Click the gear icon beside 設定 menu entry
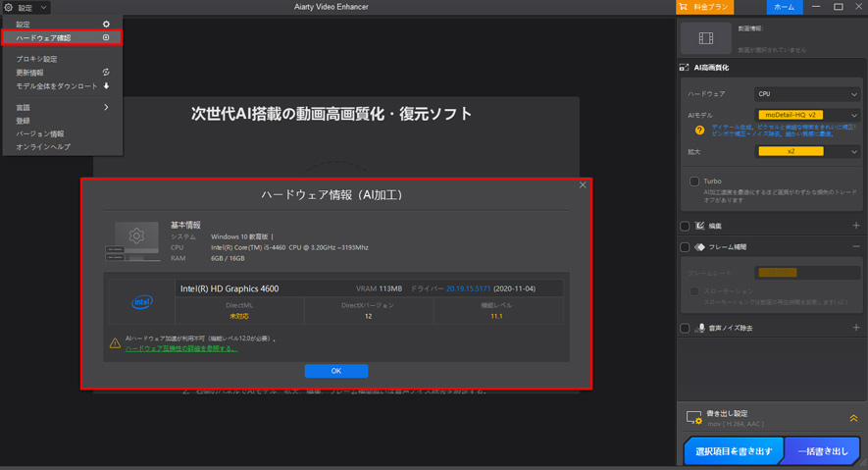The height and width of the screenshot is (470, 868). point(106,25)
